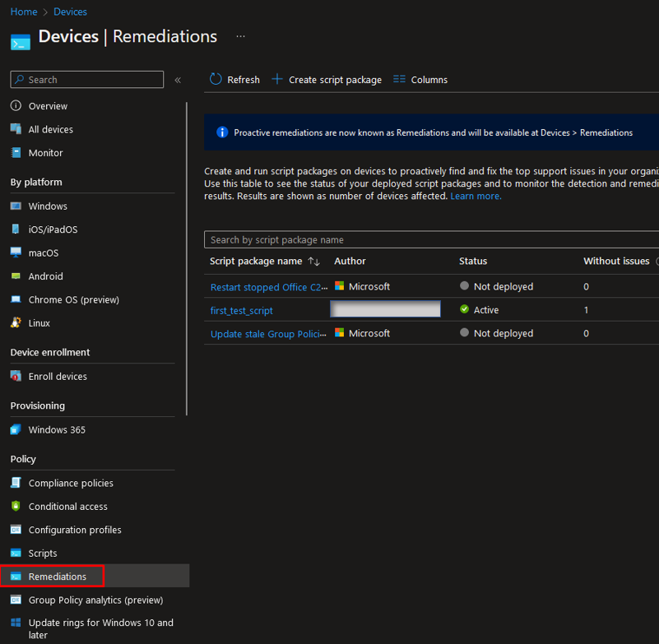This screenshot has width=659, height=644.
Task: Go to Devices breadcrumb link
Action: click(x=70, y=12)
